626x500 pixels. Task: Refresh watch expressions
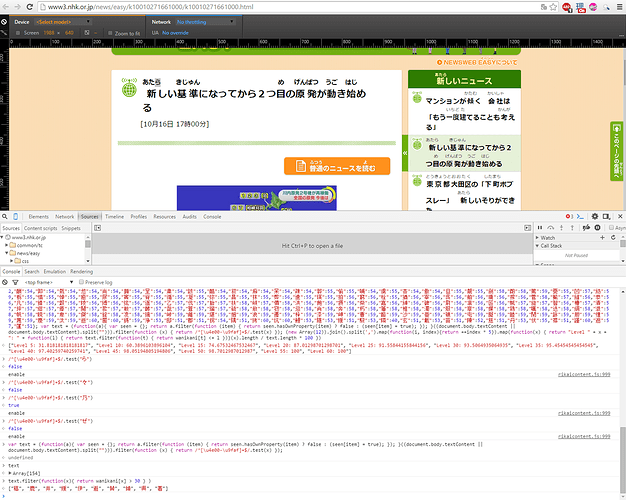pyautogui.click(x=613, y=238)
